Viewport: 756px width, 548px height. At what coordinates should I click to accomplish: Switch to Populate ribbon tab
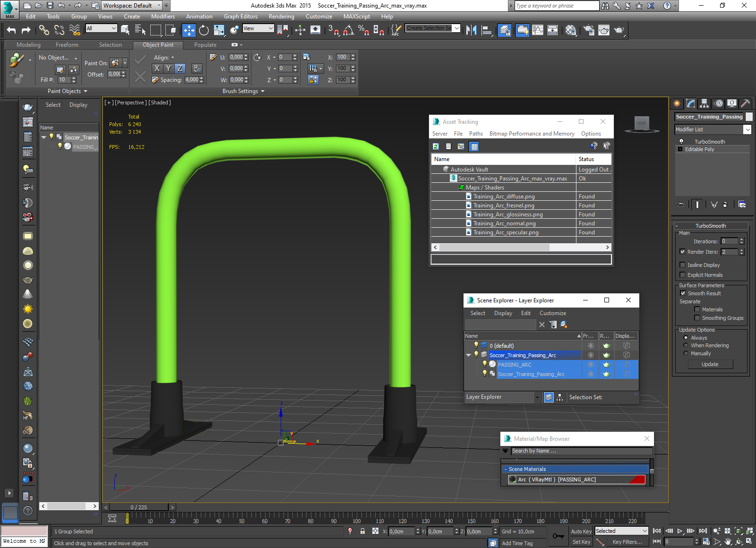[x=205, y=45]
